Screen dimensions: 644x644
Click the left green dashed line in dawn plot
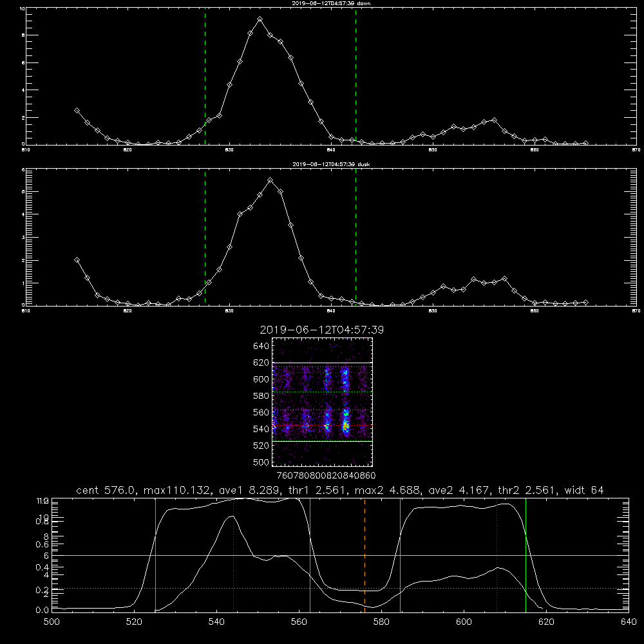205,76
